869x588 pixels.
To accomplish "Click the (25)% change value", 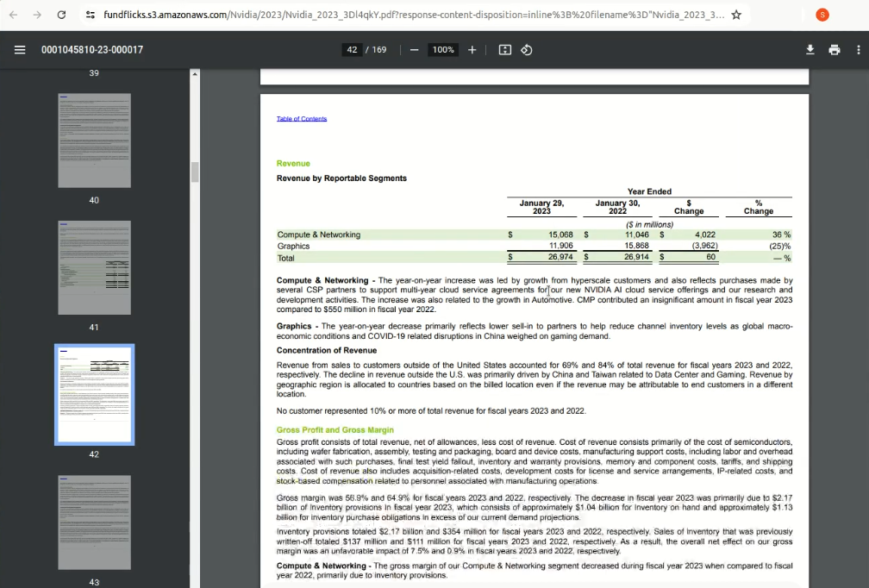I will coord(779,246).
